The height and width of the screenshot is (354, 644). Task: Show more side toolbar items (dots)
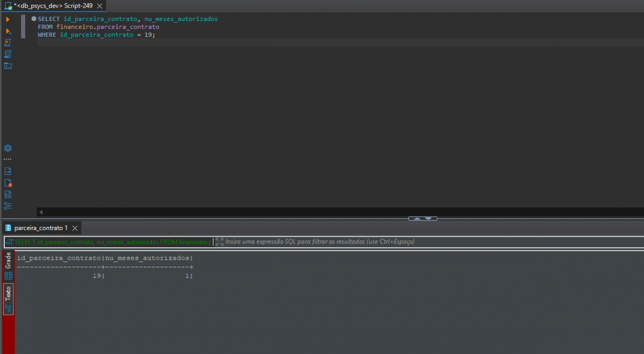pyautogui.click(x=8, y=159)
